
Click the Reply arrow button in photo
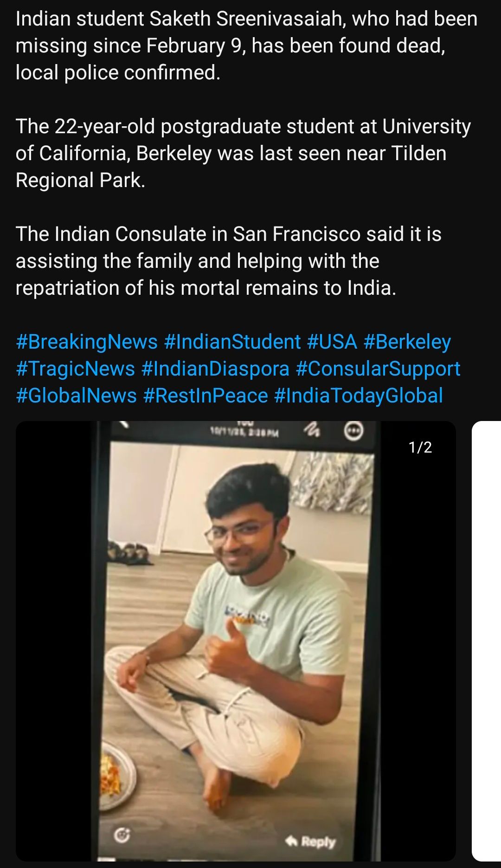pyautogui.click(x=310, y=841)
